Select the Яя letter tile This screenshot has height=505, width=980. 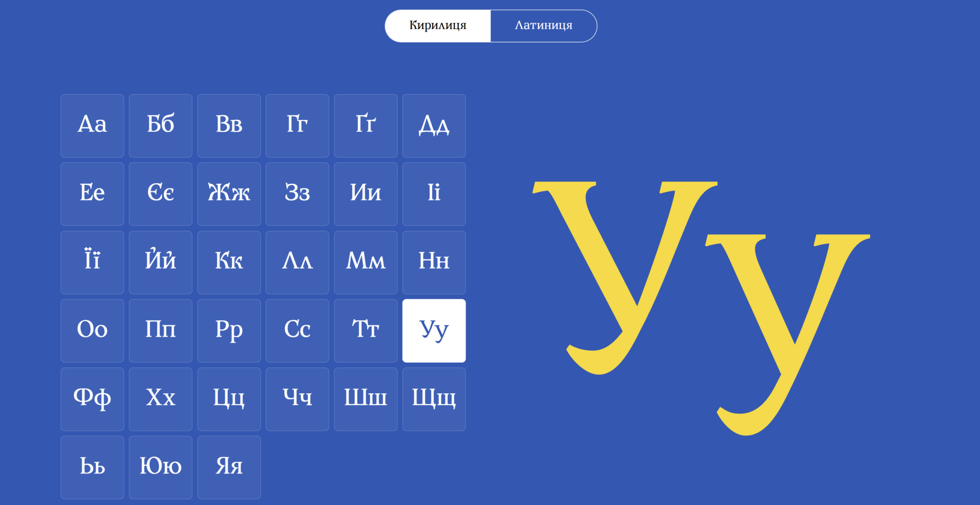click(229, 467)
